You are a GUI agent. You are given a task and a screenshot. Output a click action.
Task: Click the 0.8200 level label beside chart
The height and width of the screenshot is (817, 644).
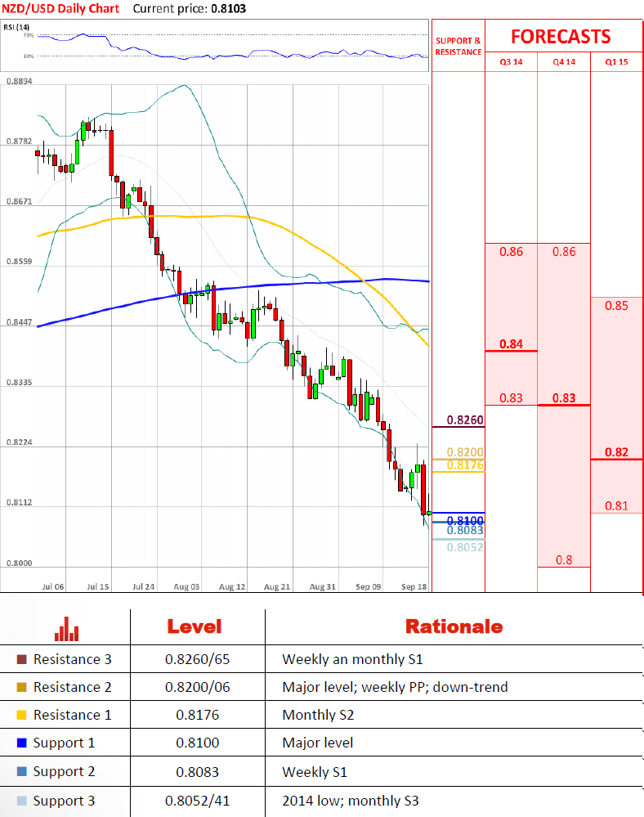[465, 452]
